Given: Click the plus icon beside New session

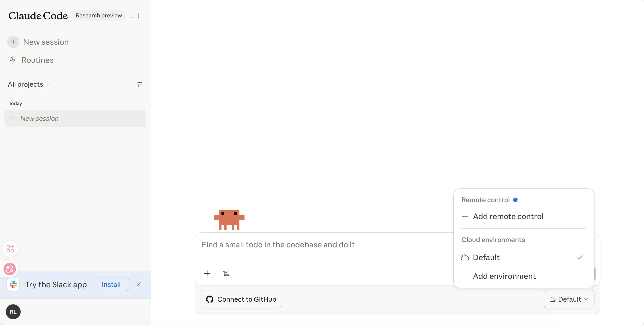Looking at the screenshot, I should pos(13,42).
